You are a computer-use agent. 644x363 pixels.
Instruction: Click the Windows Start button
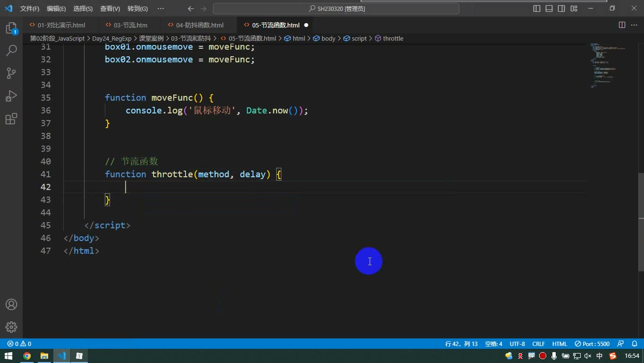(8, 356)
